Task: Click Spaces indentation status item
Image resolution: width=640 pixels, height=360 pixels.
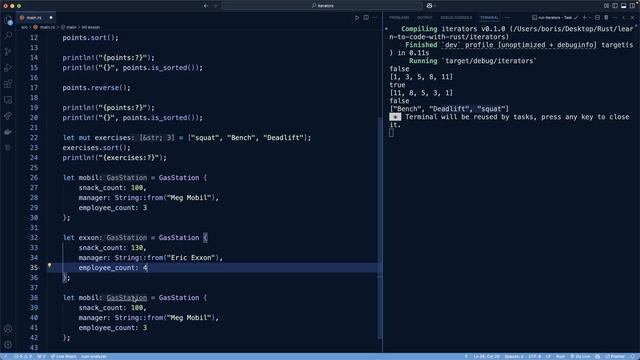Action: 514,356
